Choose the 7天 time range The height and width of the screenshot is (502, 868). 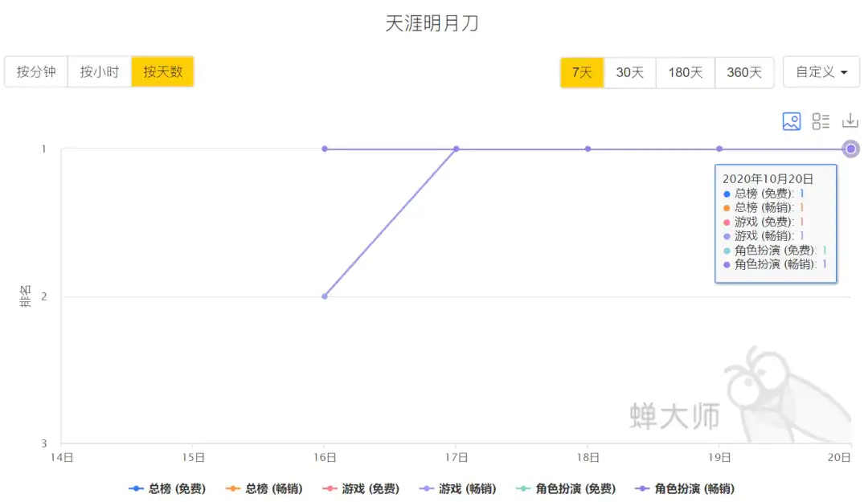582,72
